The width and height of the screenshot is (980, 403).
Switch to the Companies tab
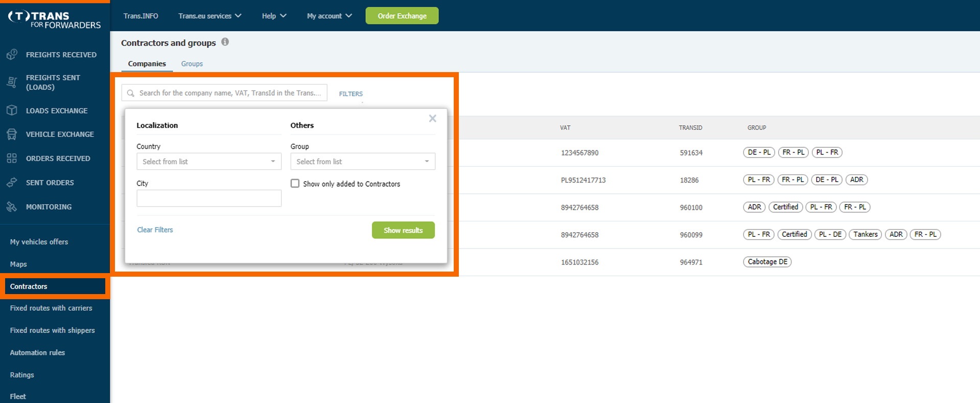click(x=147, y=63)
